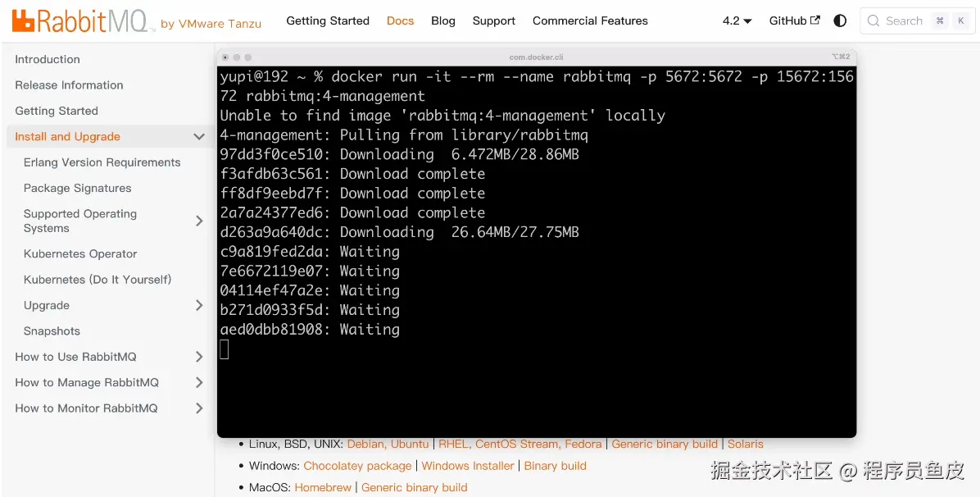
Task: Open Erlang Version Requirements page
Action: coord(102,162)
